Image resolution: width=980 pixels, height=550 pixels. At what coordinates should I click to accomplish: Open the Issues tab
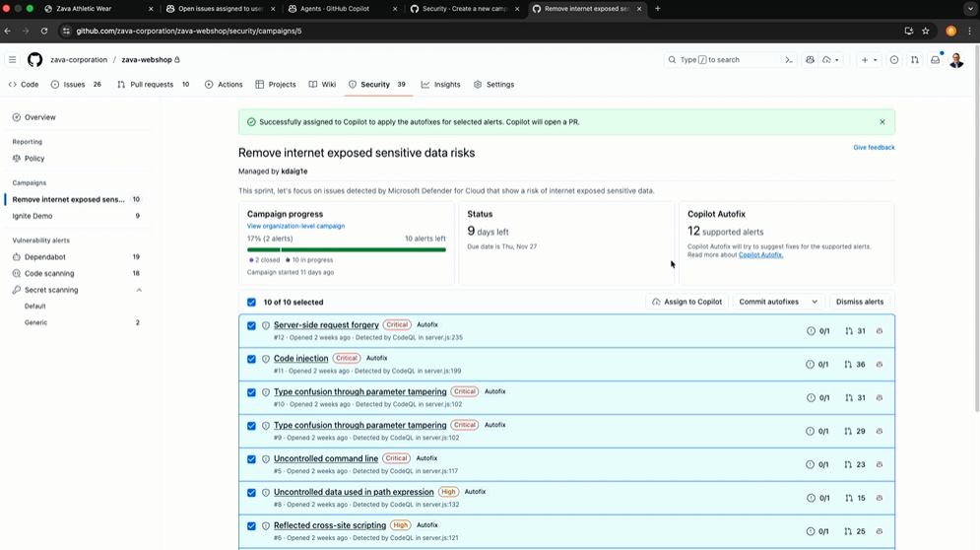[76, 85]
